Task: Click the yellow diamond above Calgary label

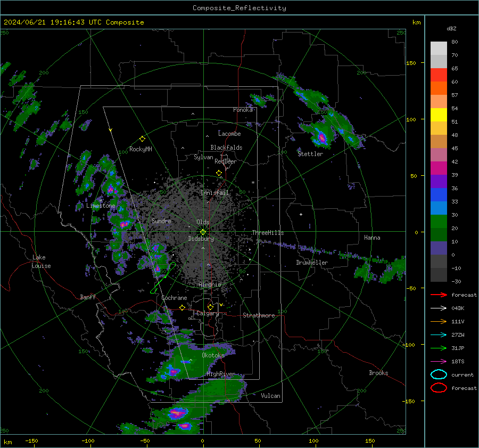Action: [x=210, y=307]
